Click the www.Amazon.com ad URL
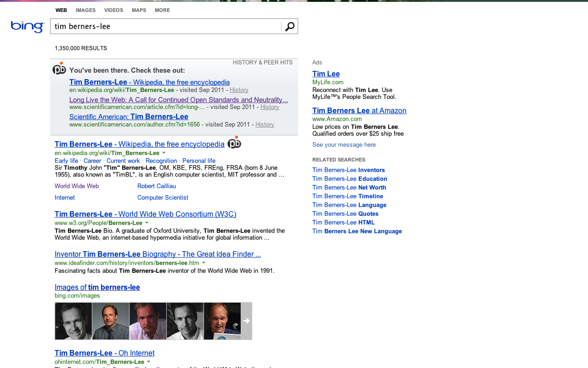This screenshot has height=368, width=588. coord(337,119)
